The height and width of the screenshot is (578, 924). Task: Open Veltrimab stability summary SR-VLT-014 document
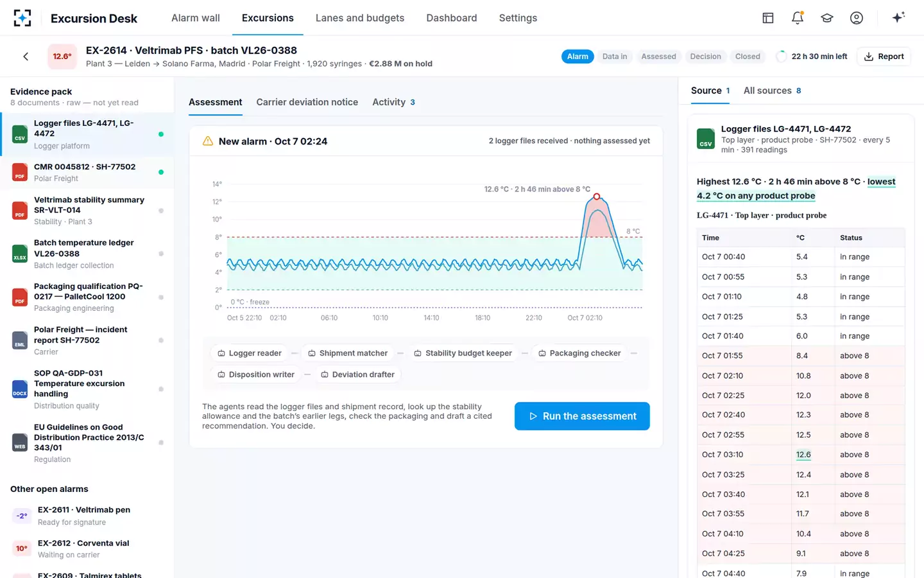pyautogui.click(x=87, y=211)
